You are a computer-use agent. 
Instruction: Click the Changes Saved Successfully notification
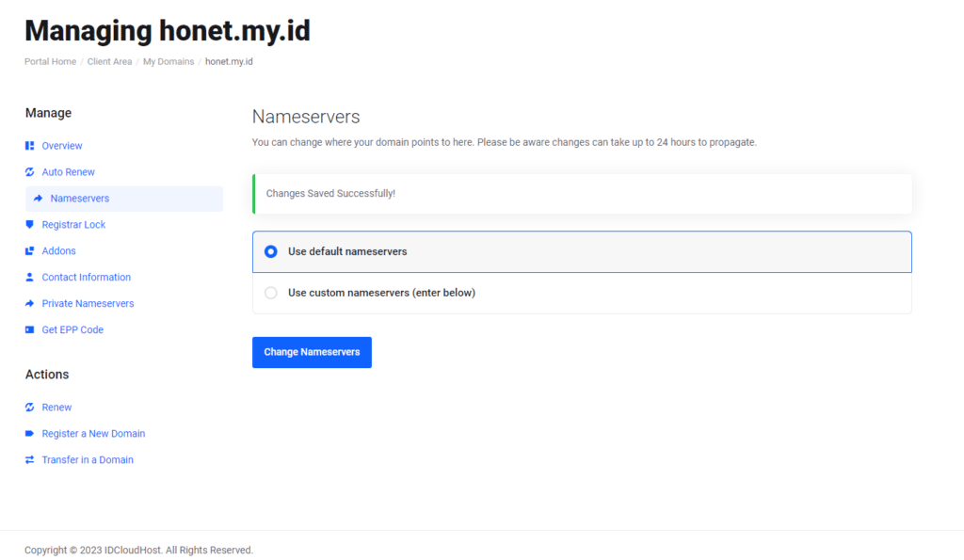click(x=582, y=194)
